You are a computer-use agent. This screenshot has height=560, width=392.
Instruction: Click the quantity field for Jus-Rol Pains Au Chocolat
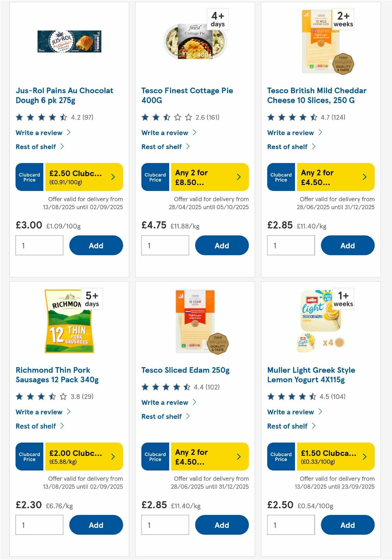click(39, 245)
